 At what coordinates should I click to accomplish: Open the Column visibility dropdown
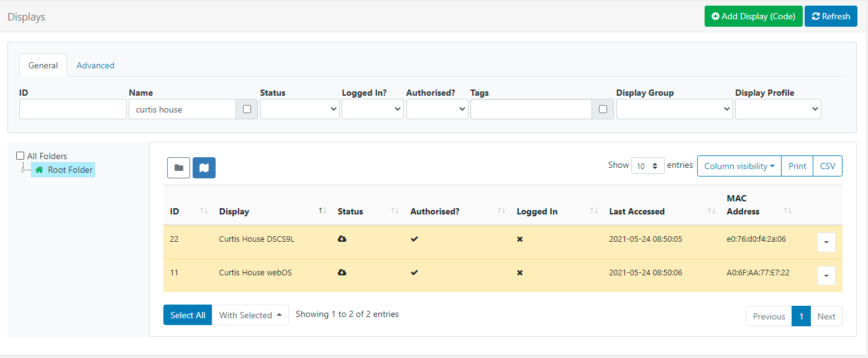pyautogui.click(x=739, y=166)
